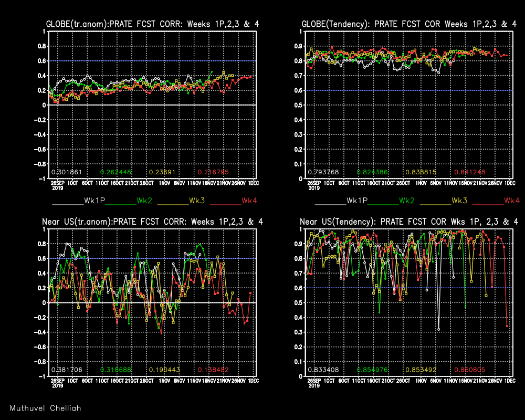Select the white value 0.793768

(x=323, y=172)
